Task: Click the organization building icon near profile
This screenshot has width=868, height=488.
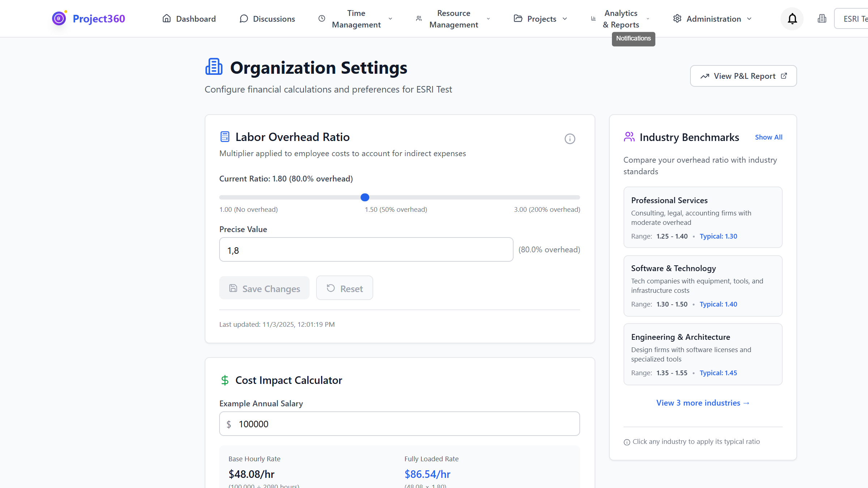Action: click(x=822, y=18)
